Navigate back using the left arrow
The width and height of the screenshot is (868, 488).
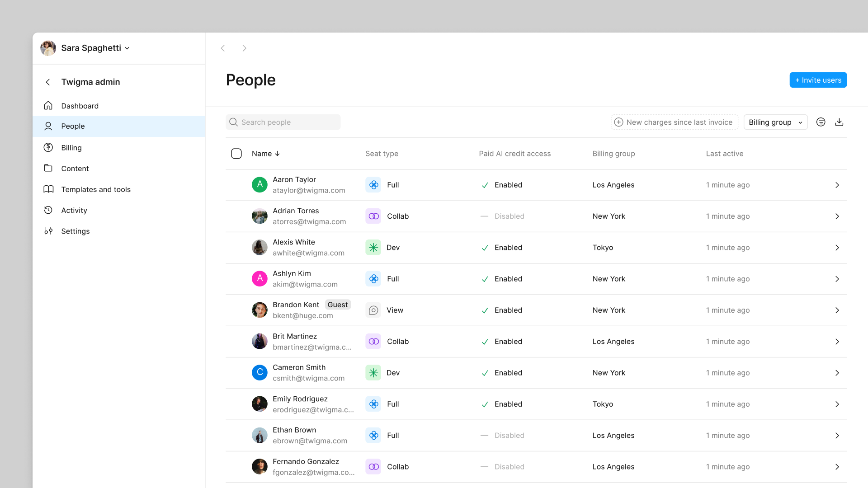pyautogui.click(x=223, y=48)
